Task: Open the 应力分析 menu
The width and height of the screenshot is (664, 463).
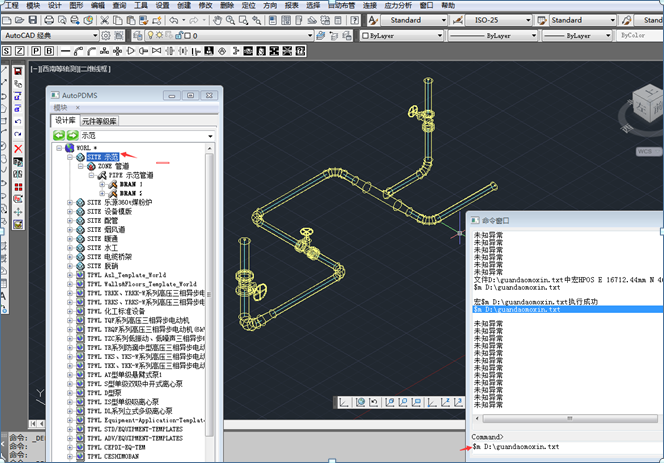Action: tap(398, 5)
